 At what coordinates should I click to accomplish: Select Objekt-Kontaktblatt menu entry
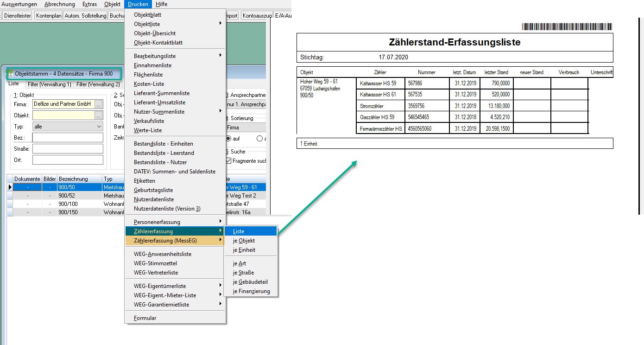175,43
